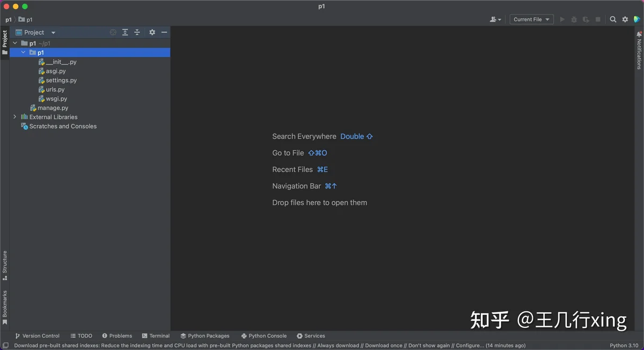Click the Search Everywhere magnifier icon
644x350 pixels.
tap(613, 19)
